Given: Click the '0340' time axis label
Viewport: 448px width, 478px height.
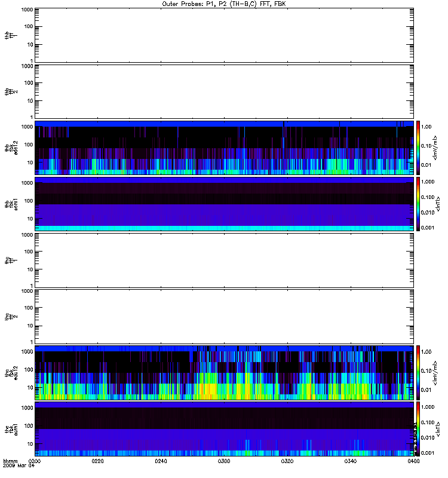Looking at the screenshot, I should [x=351, y=461].
